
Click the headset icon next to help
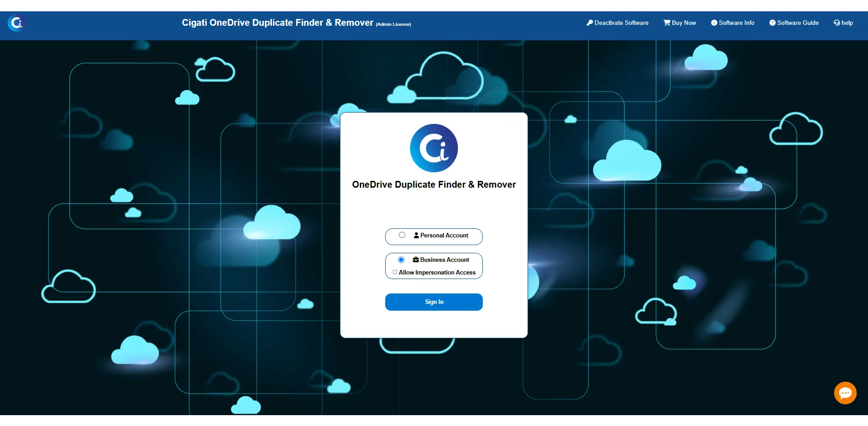click(x=837, y=23)
